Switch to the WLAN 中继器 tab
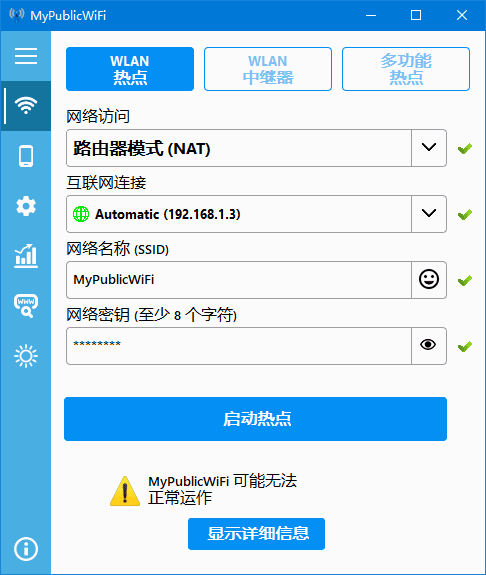The image size is (486, 575). 268,69
